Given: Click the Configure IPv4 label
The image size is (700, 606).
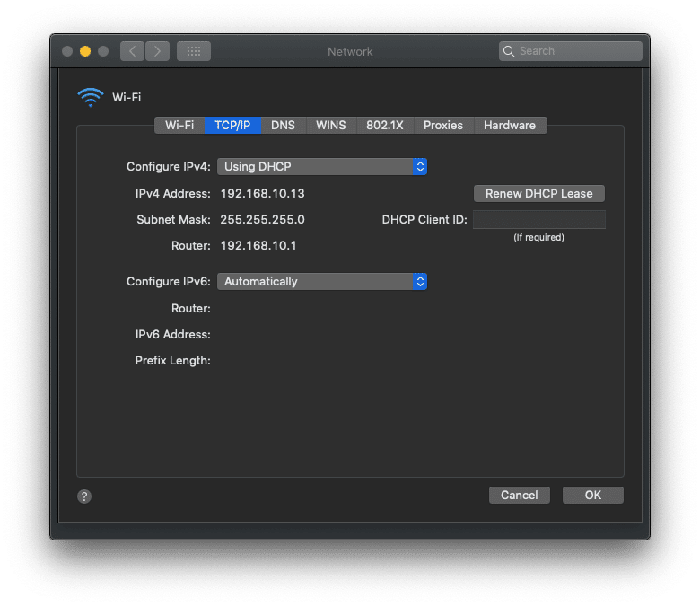Looking at the screenshot, I should point(169,167).
